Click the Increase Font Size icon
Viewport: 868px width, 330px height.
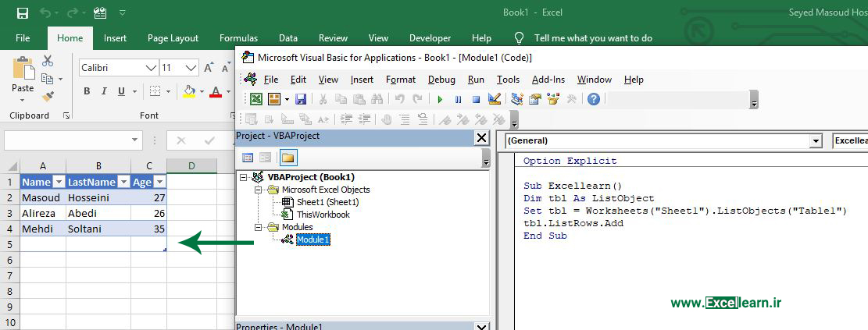pos(209,68)
